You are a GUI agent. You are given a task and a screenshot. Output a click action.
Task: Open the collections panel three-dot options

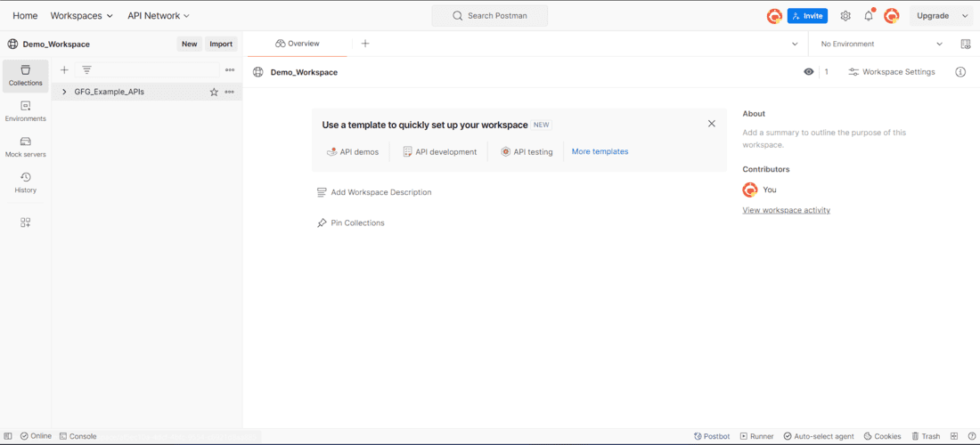(x=230, y=70)
